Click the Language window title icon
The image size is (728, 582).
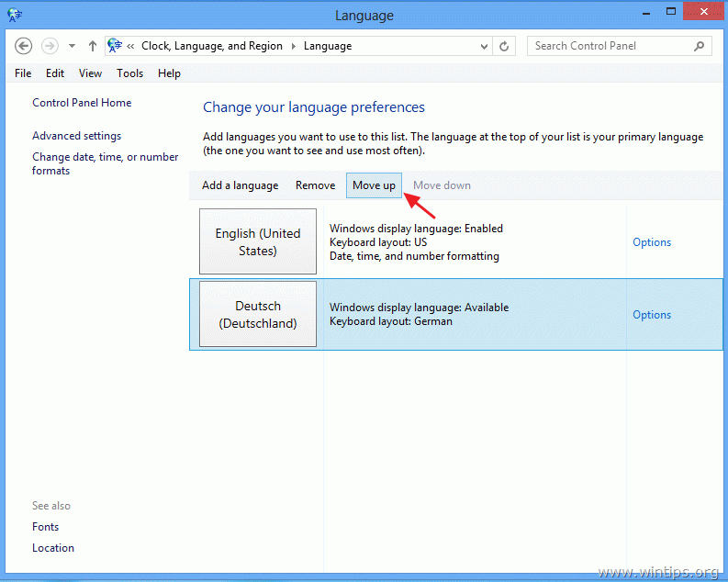(15, 15)
